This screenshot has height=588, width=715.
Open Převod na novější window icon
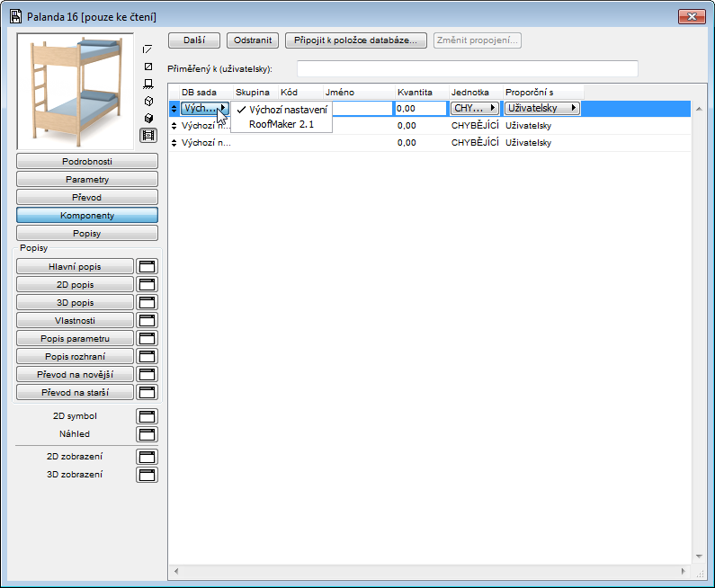click(x=147, y=375)
